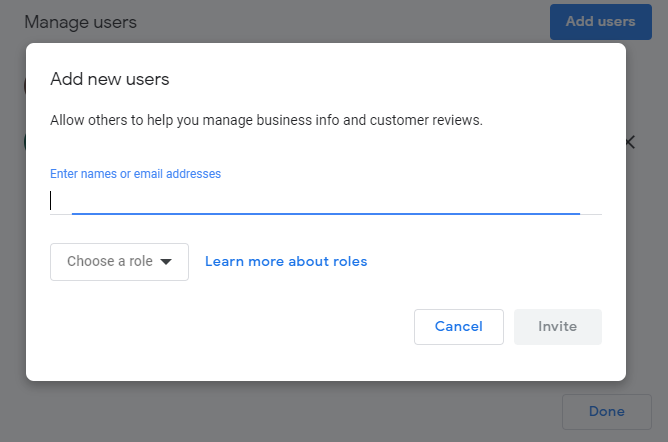The image size is (668, 442).
Task: Click the dimmed Add users button
Action: (x=601, y=22)
